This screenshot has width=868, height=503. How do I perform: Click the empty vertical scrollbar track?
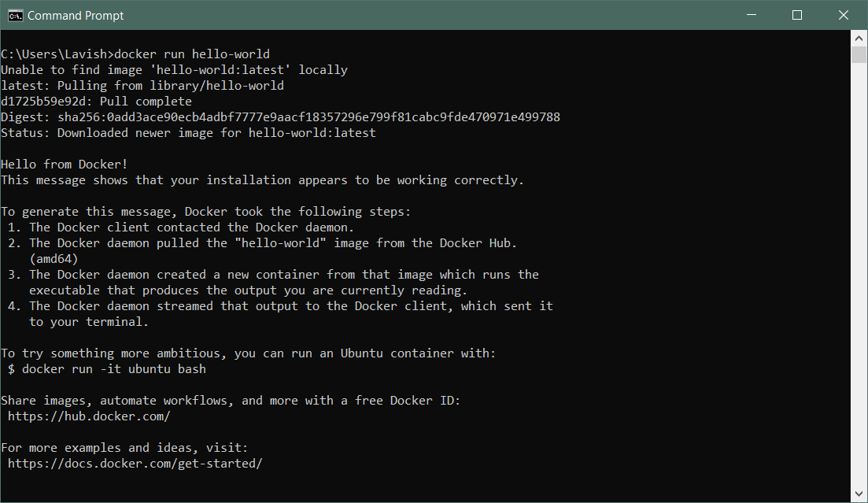(859, 276)
